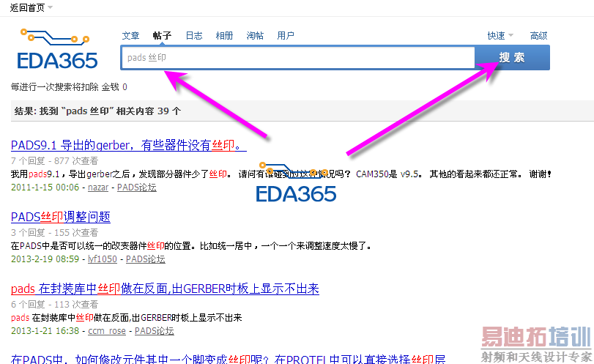Screen dimensions: 594x364
Task: Open author nazar's profile
Action: [x=98, y=187]
